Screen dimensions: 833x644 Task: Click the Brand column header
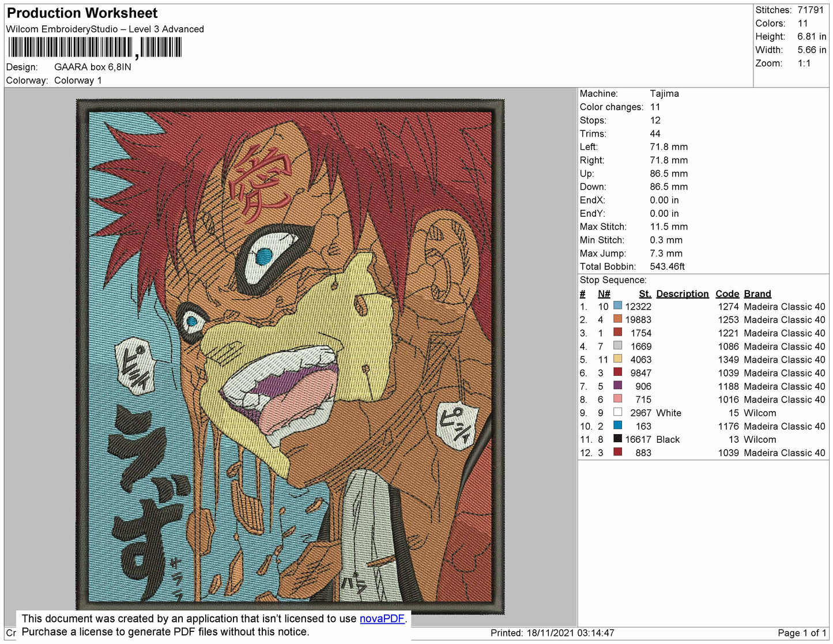[757, 293]
